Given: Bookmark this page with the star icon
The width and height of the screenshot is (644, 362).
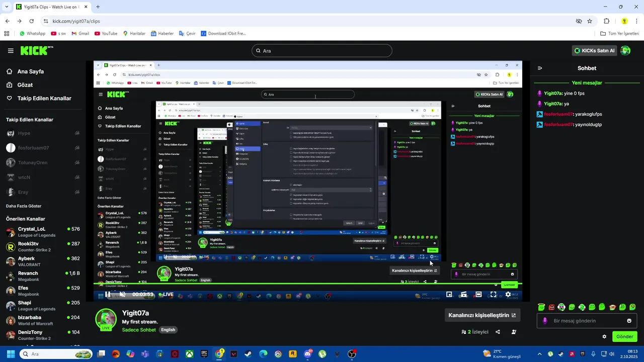Looking at the screenshot, I should point(590,21).
